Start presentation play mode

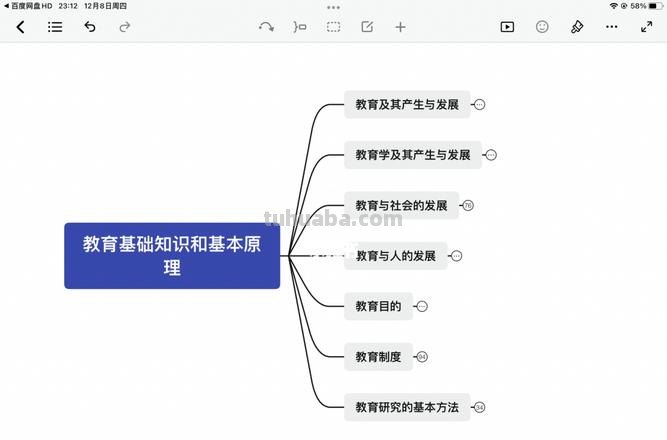point(507,27)
